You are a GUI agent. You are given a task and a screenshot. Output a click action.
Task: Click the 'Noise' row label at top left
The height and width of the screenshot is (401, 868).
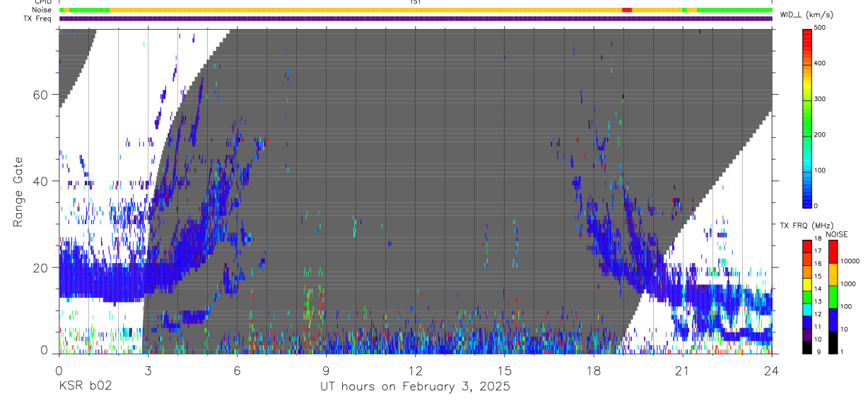click(x=42, y=10)
